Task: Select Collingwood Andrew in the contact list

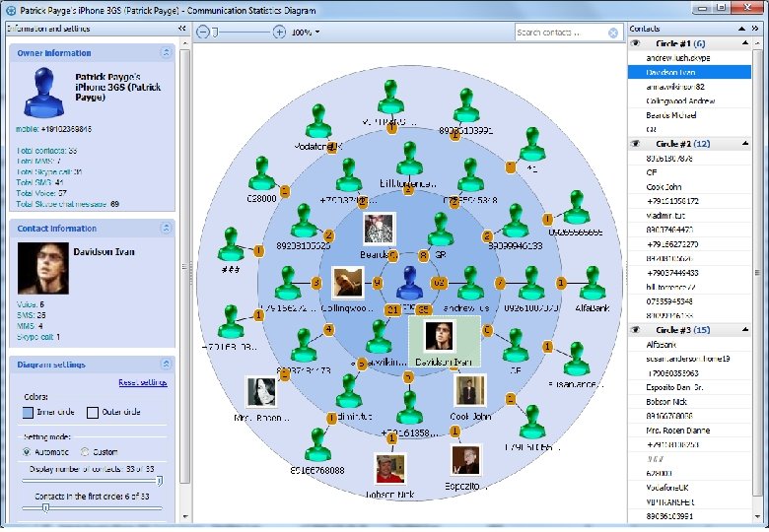Action: pos(689,100)
